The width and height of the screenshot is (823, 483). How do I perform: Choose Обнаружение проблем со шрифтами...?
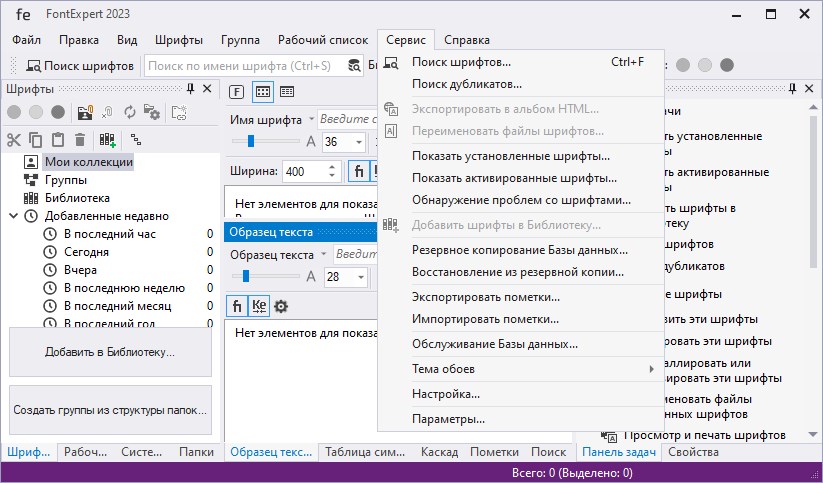(x=521, y=200)
